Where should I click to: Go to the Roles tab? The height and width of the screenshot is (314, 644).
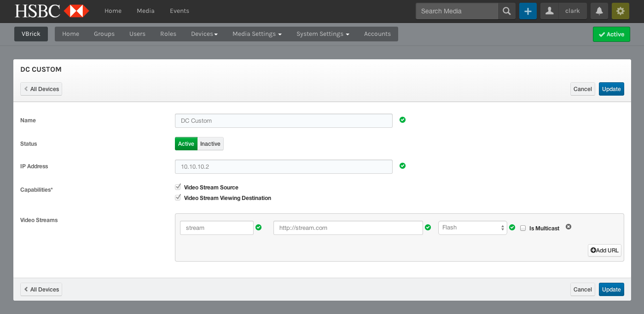[168, 34]
